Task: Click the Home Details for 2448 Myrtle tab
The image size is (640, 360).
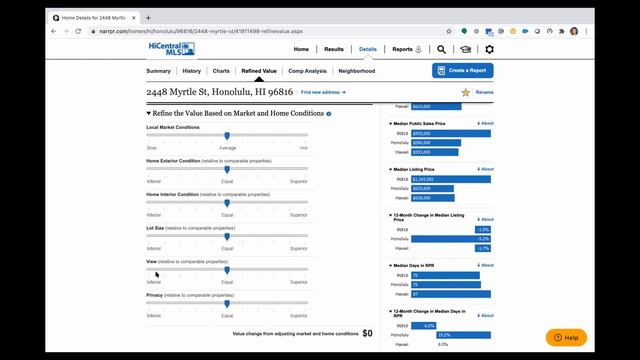Action: point(94,18)
